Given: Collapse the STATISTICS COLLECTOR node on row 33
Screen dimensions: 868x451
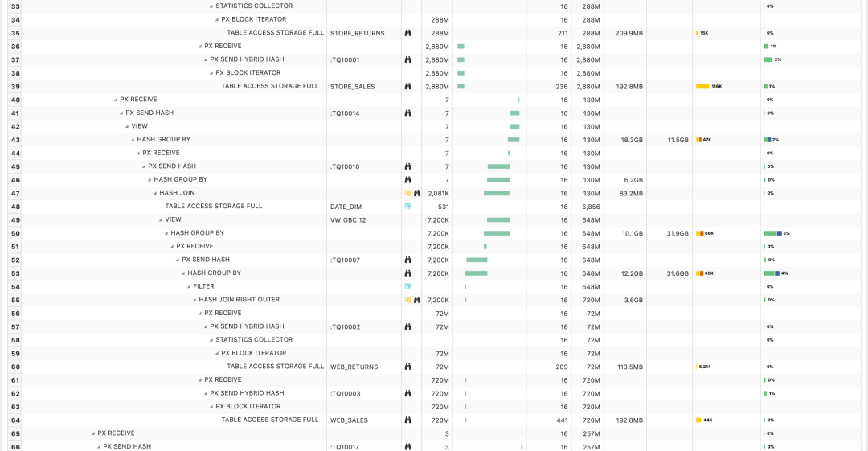Looking at the screenshot, I should pyautogui.click(x=211, y=6).
